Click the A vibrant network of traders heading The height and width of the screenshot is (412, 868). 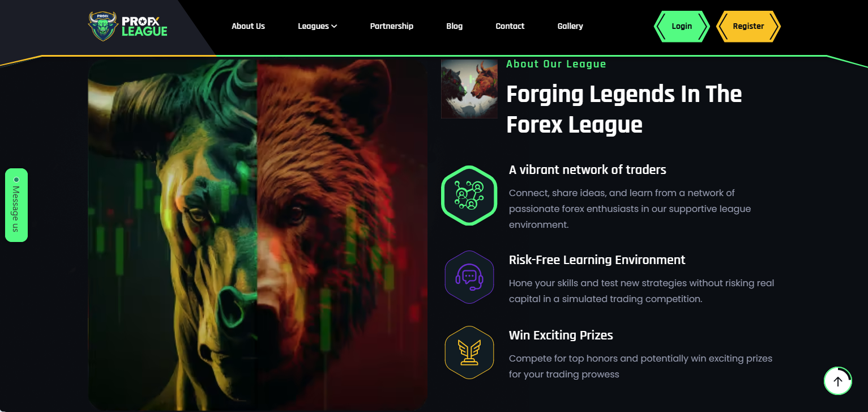pos(587,169)
